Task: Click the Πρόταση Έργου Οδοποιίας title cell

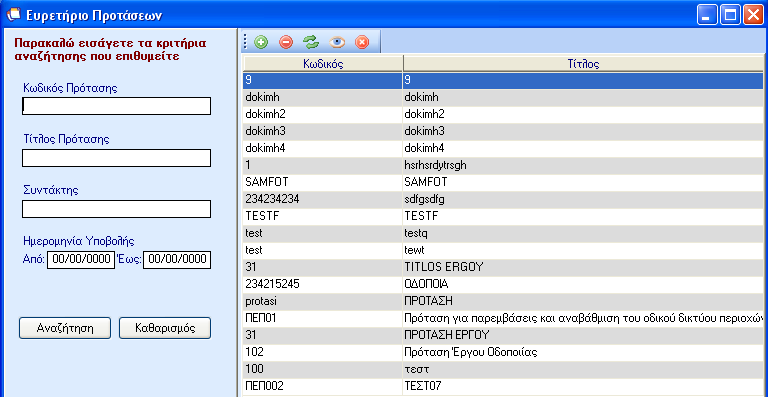Action: coord(583,352)
